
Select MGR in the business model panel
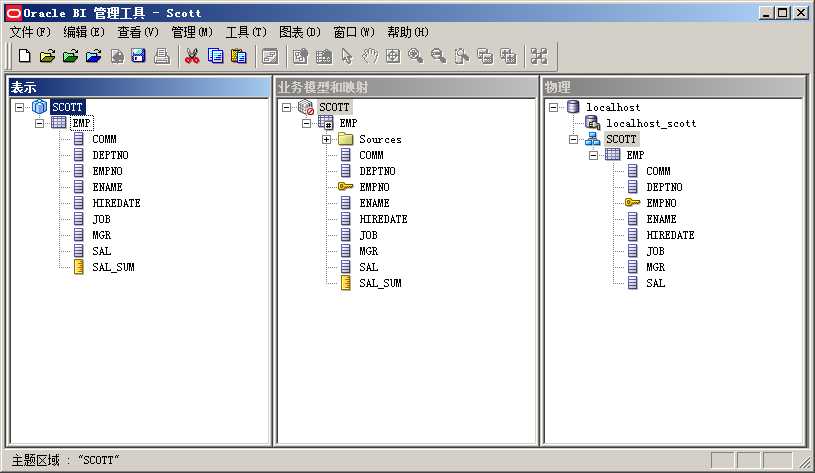369,251
